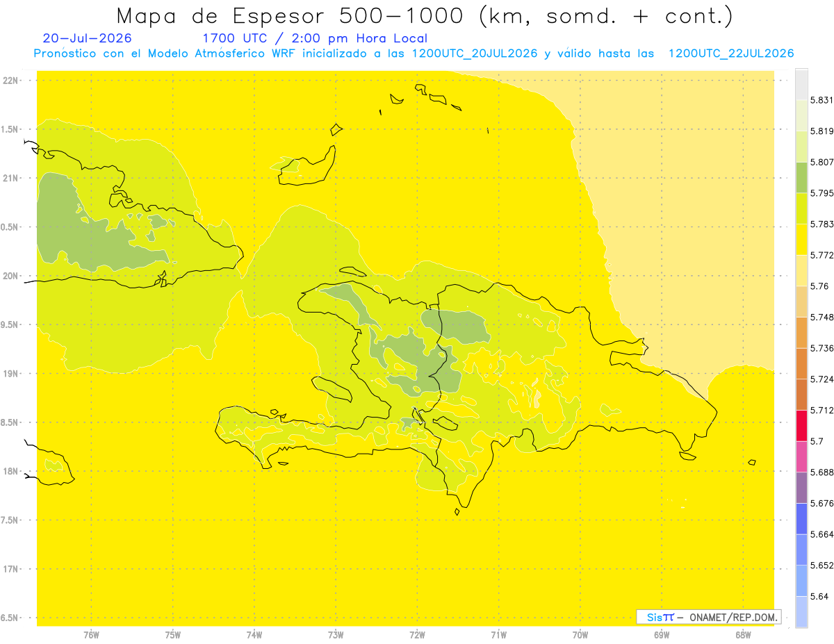Image resolution: width=834 pixels, height=644 pixels.
Task: Click the latitude label '7.5N'
Action: pyautogui.click(x=10, y=520)
